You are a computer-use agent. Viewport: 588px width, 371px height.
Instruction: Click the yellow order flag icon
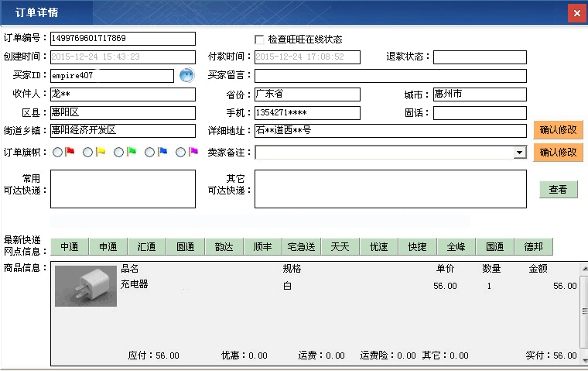(101, 153)
